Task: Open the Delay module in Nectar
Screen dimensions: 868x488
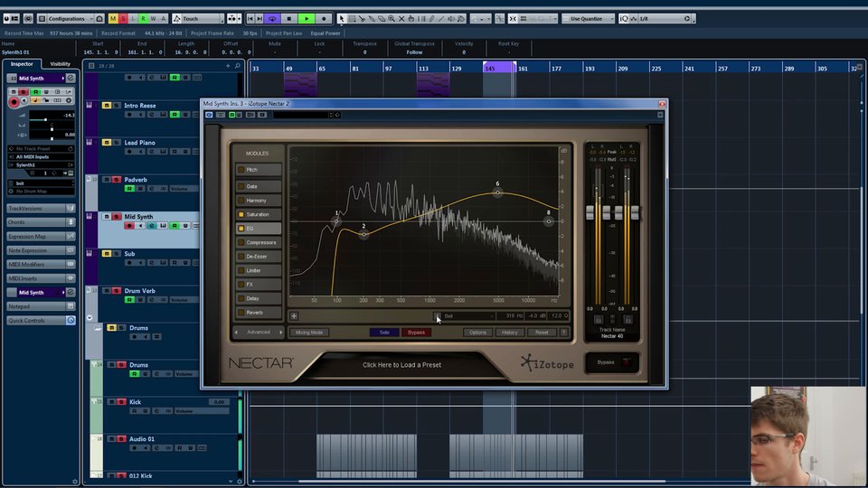Action: pyautogui.click(x=259, y=298)
